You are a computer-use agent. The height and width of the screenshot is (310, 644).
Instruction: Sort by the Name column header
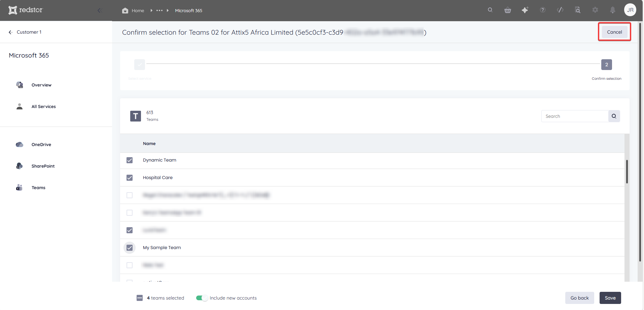tap(149, 143)
